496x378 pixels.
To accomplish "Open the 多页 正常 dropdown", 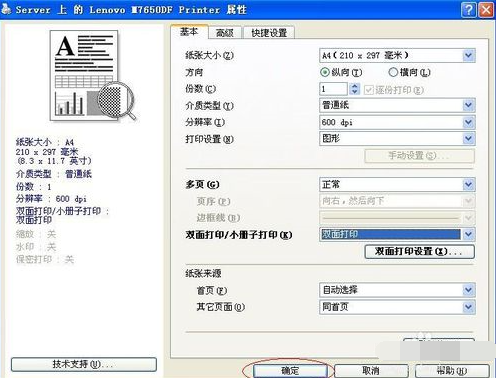I will 397,184.
